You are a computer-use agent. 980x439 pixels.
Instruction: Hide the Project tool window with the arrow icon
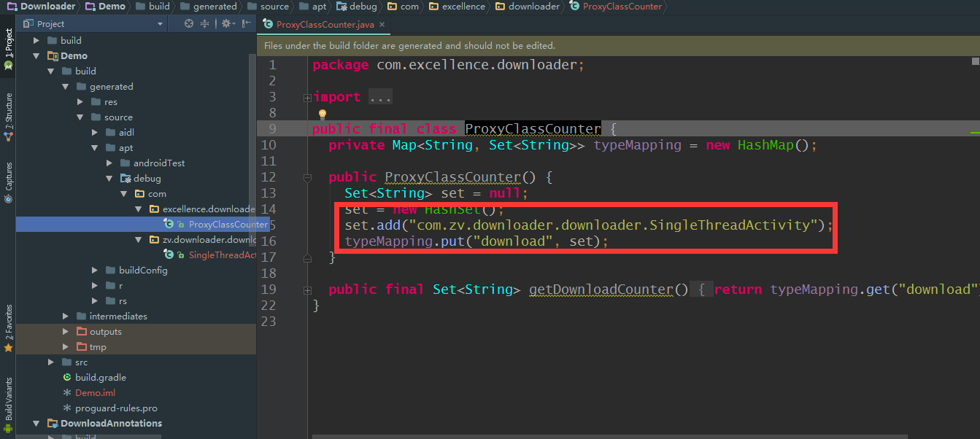click(247, 24)
